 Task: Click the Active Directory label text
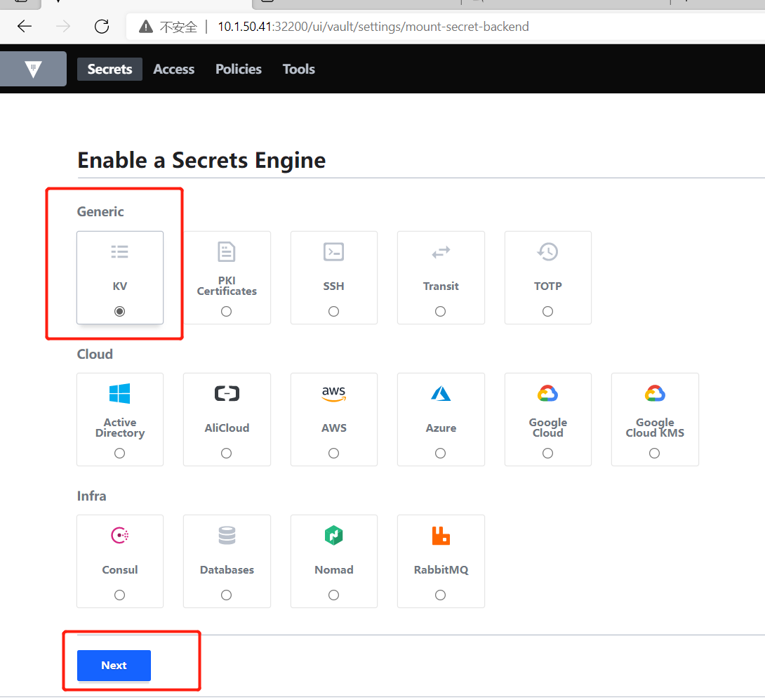(119, 428)
